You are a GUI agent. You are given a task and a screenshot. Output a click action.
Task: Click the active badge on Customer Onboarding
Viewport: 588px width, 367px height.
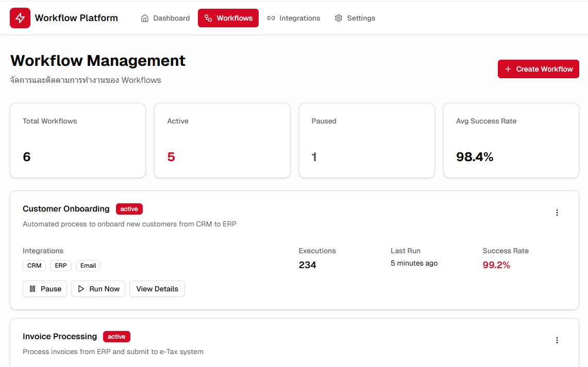(x=129, y=209)
